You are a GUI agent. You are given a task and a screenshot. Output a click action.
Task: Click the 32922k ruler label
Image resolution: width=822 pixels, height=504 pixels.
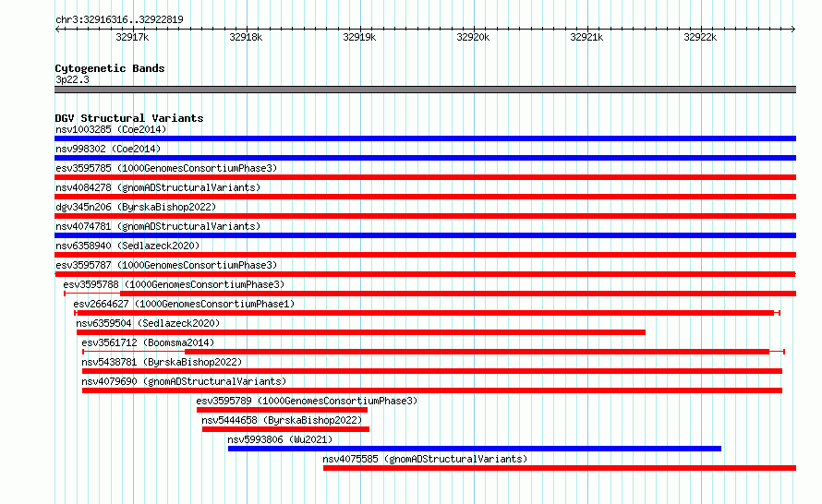(x=700, y=37)
